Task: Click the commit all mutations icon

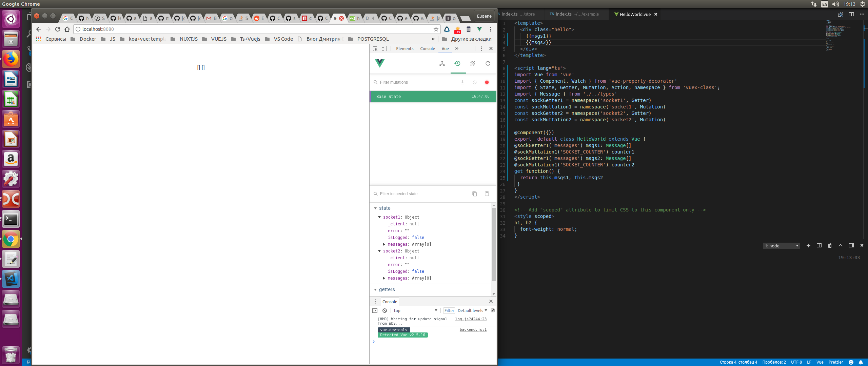Action: [x=462, y=82]
